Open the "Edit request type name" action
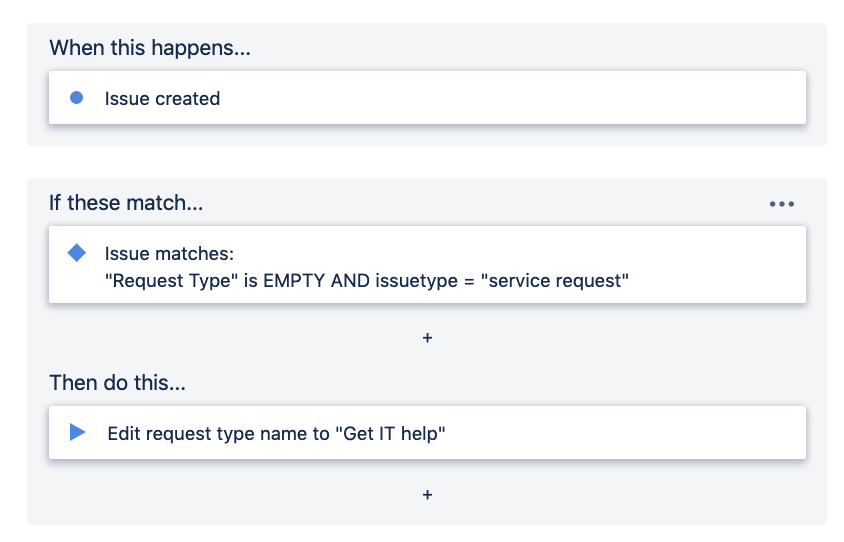The height and width of the screenshot is (542, 844). [276, 433]
